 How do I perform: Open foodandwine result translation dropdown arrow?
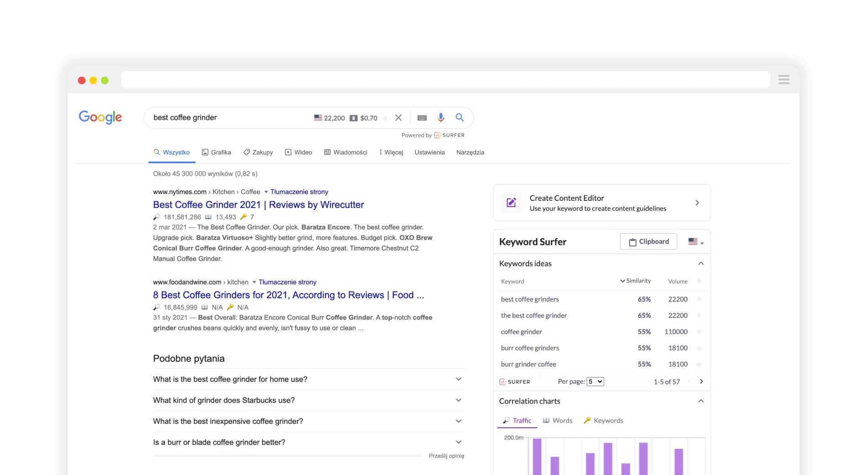coord(254,282)
